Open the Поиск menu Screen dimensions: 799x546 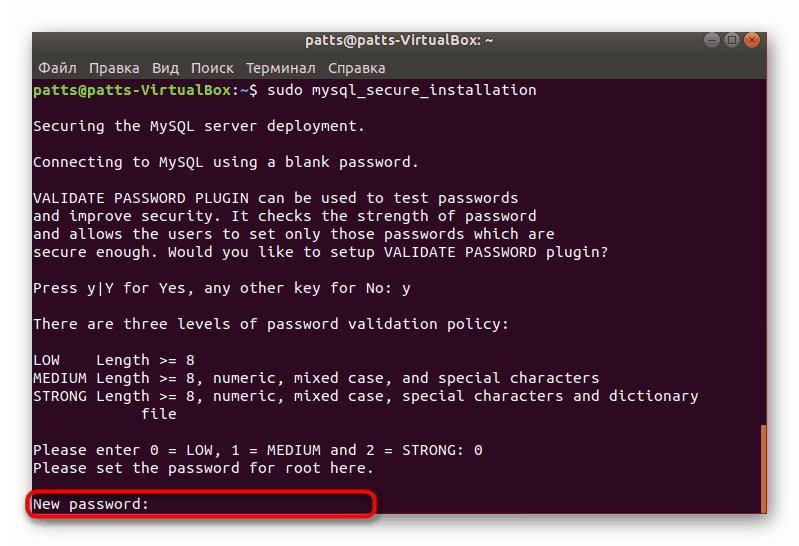212,68
